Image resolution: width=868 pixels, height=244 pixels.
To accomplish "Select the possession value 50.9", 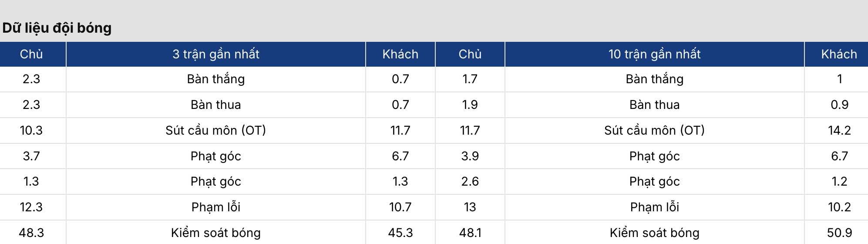I will click(x=839, y=233).
